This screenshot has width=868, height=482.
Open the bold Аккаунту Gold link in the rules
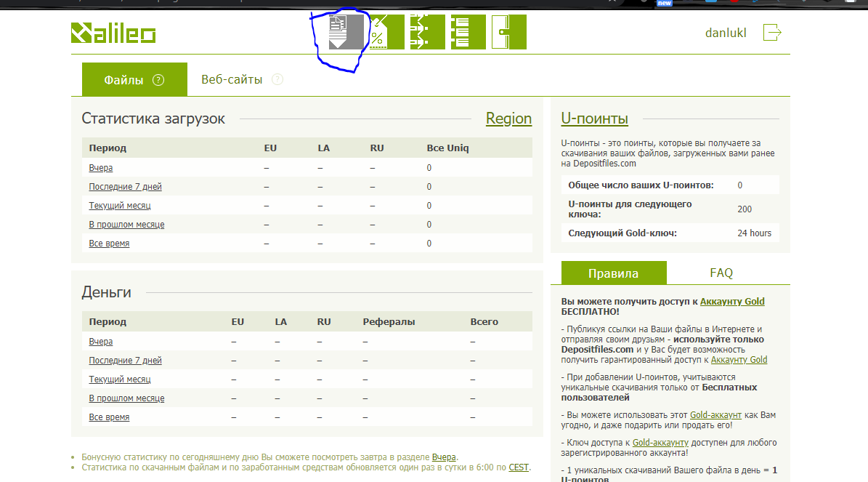tap(732, 302)
